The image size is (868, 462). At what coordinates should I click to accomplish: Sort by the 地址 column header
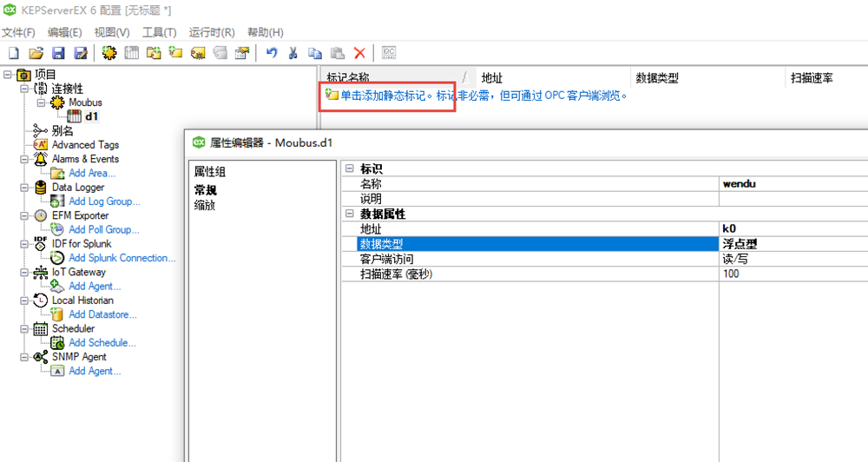(x=552, y=77)
